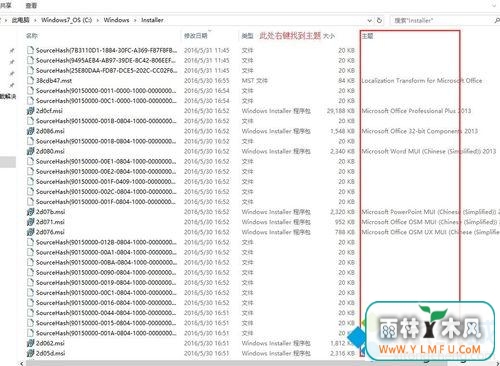The image size is (500, 366).
Task: Sort by the 主题 column header
Action: 367,36
